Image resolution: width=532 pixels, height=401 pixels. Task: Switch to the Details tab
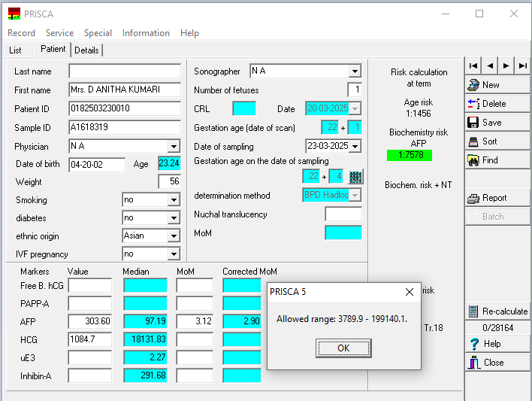(x=86, y=50)
